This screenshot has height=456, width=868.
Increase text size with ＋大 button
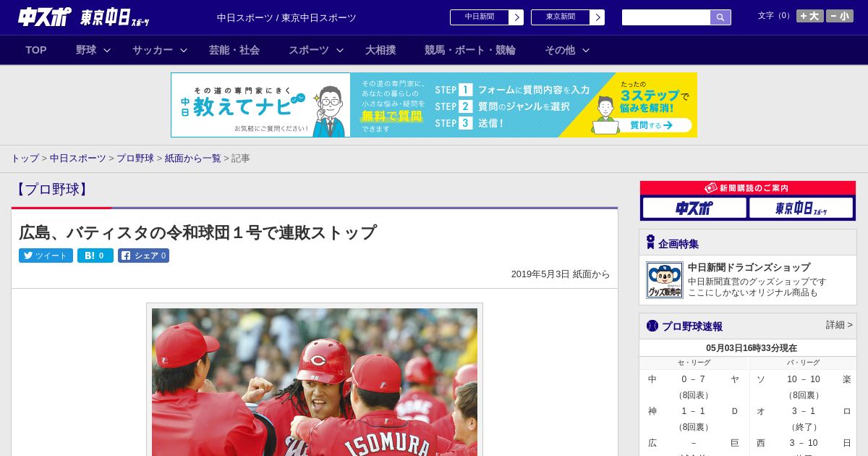pos(810,16)
